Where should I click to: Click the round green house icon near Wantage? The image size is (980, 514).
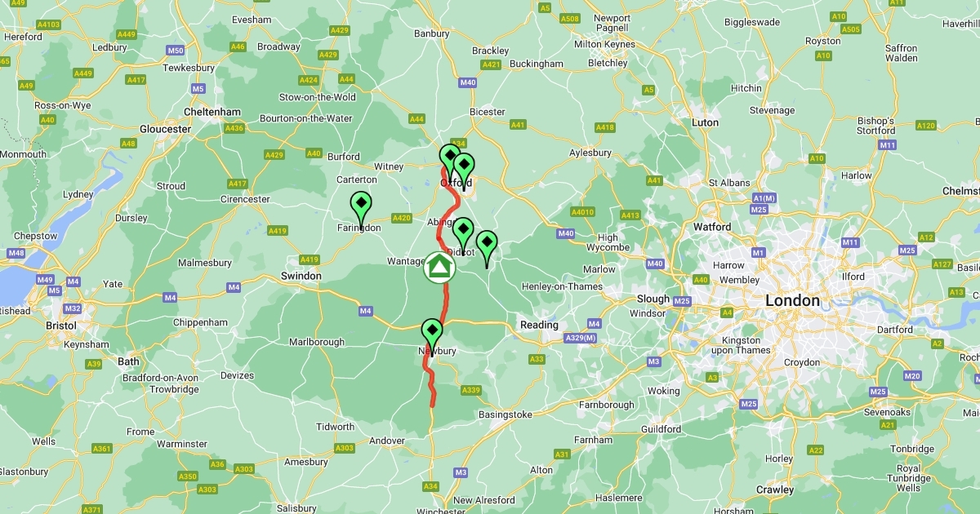(439, 268)
